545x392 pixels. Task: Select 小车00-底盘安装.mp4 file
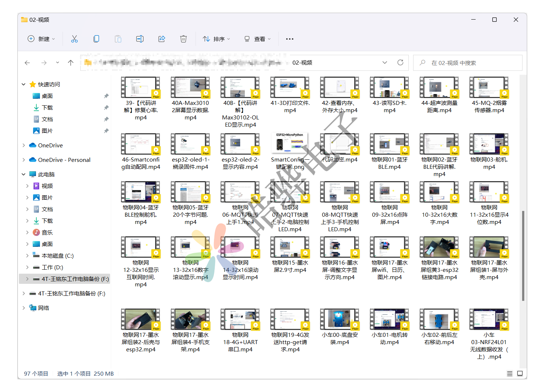tap(340, 327)
